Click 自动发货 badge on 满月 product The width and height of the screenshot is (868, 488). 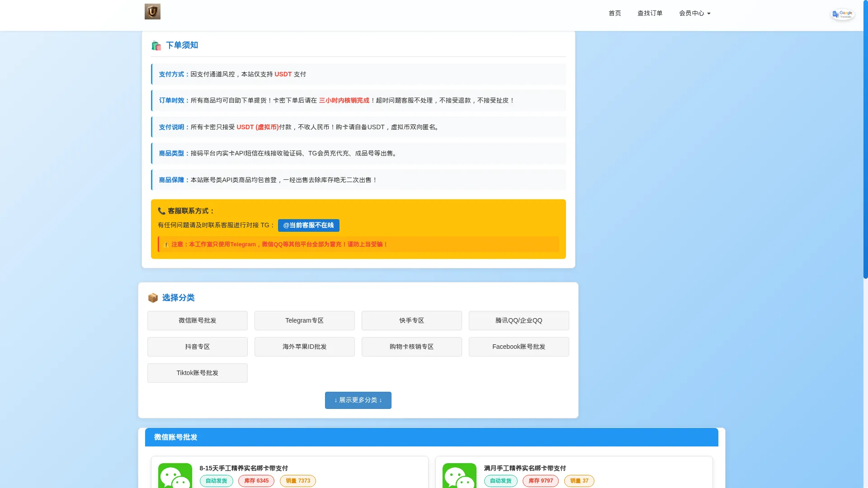click(501, 481)
